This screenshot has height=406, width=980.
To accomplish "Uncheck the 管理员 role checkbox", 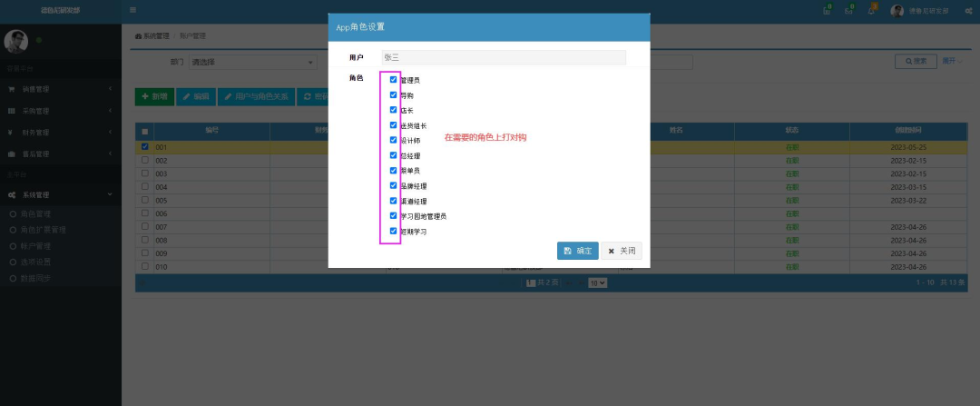I will (x=393, y=80).
